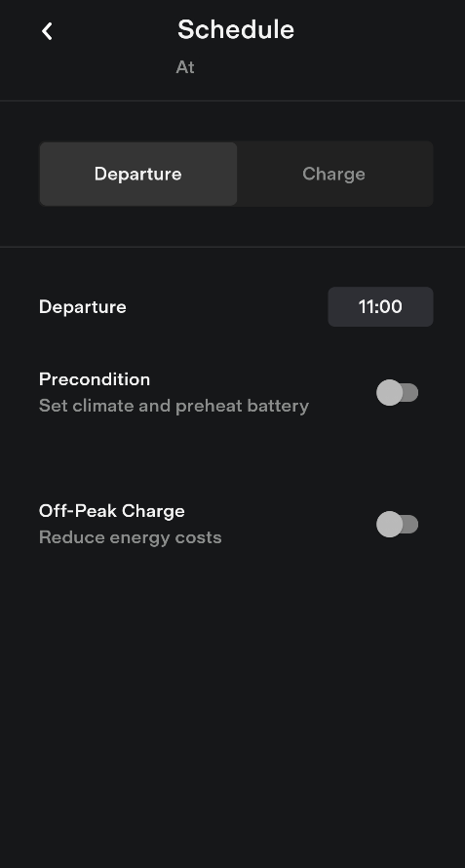Click the Departure row label
Image resolution: width=465 pixels, height=868 pixels.
[x=83, y=306]
